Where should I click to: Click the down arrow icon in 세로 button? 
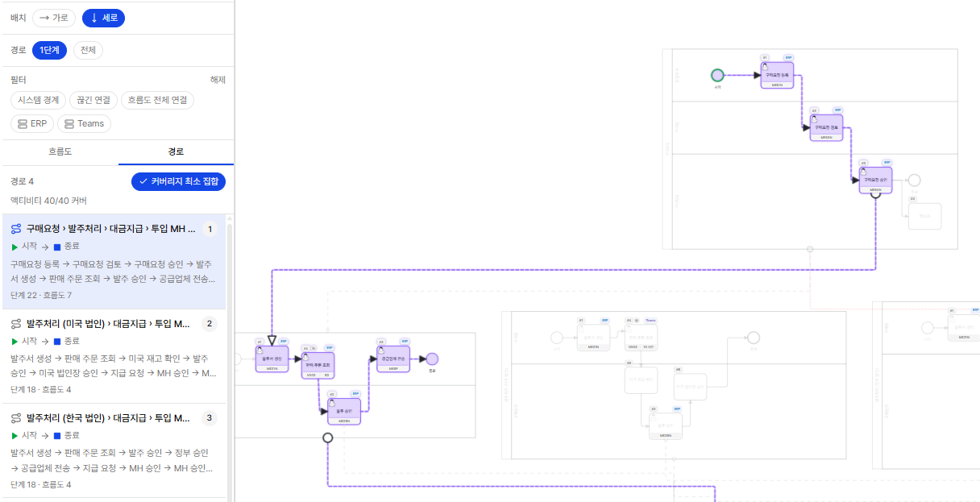(x=94, y=18)
